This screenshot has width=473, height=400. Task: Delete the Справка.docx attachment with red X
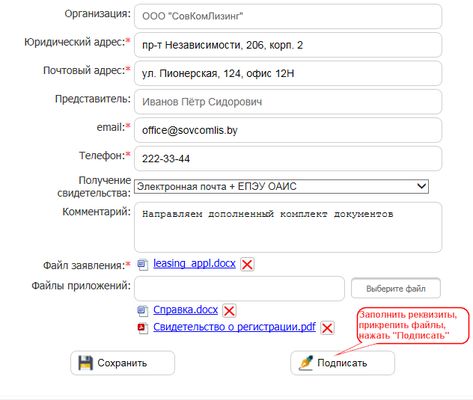click(229, 311)
